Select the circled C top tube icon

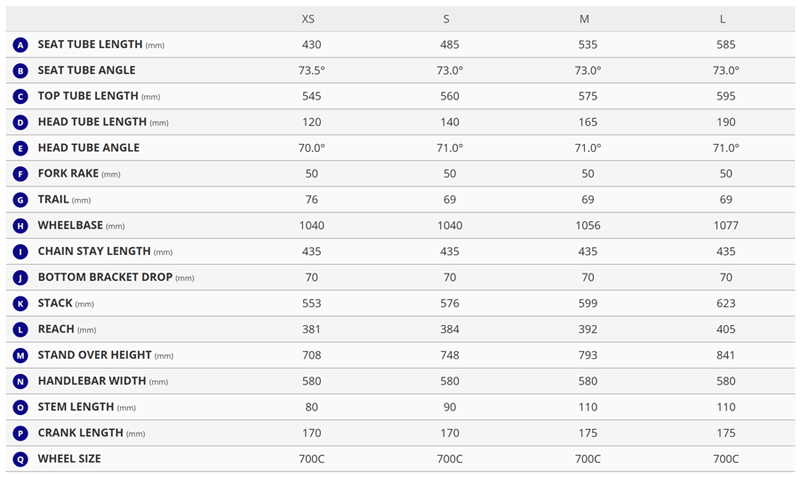click(20, 96)
